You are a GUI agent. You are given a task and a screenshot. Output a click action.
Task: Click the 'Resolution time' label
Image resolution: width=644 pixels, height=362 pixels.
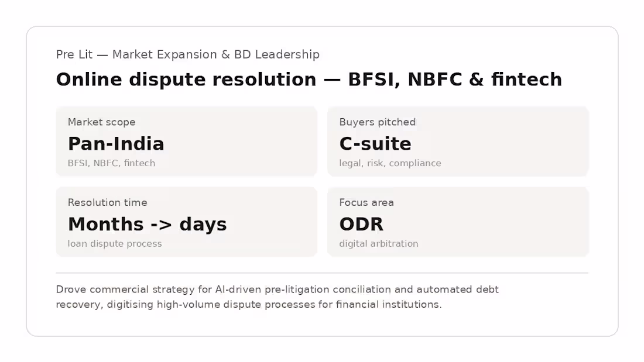click(107, 202)
